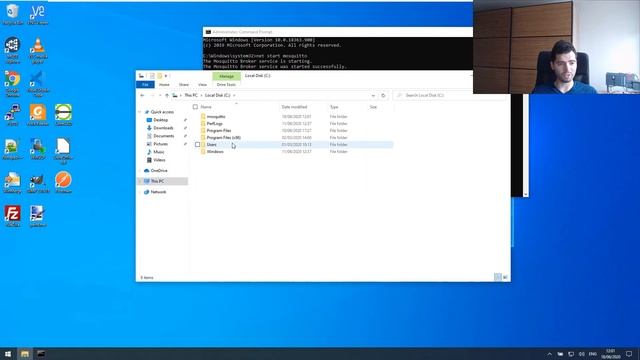This screenshot has height=360, width=640.
Task: Sort by Size column header
Action: pyautogui.click(x=373, y=107)
